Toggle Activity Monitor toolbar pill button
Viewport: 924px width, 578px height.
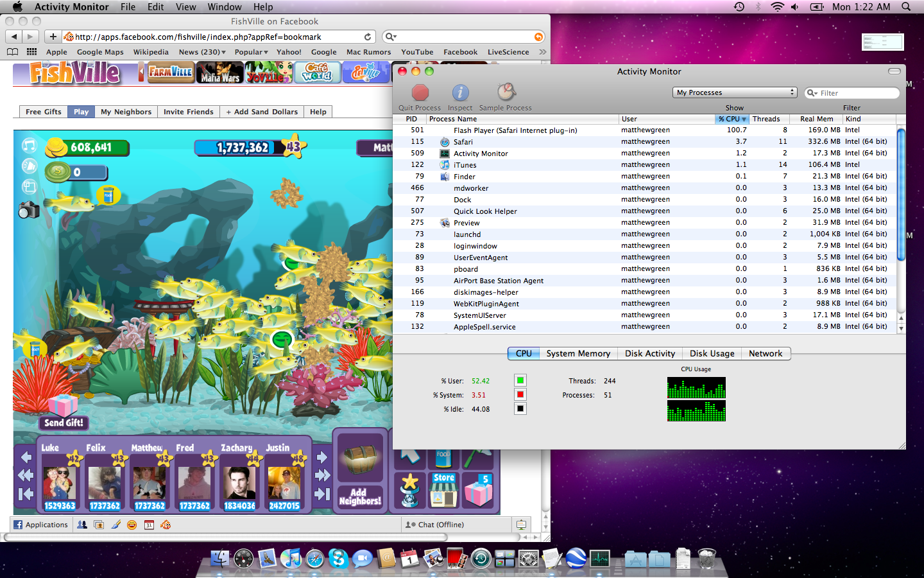point(894,71)
